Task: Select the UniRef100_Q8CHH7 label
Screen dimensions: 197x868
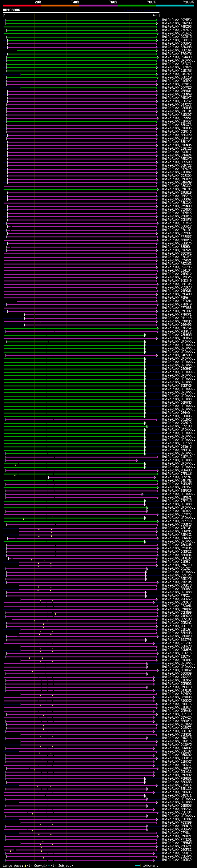Action: [x=177, y=369]
